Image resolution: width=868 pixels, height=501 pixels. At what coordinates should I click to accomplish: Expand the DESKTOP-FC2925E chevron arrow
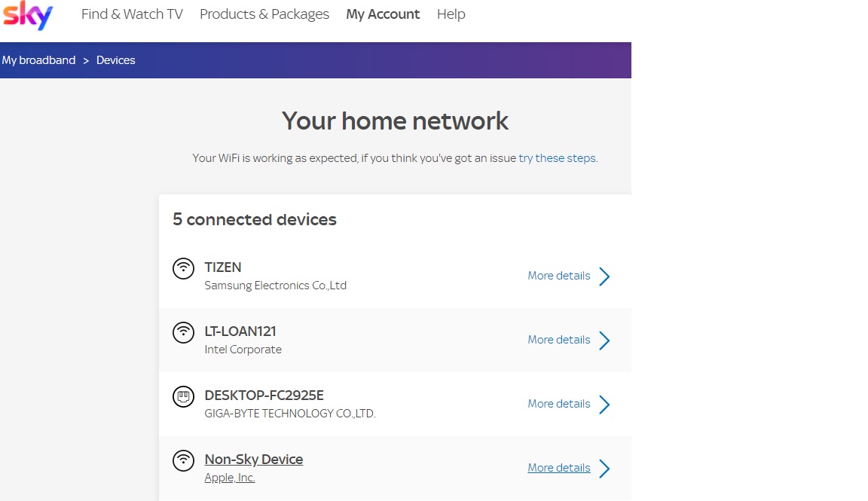click(604, 405)
